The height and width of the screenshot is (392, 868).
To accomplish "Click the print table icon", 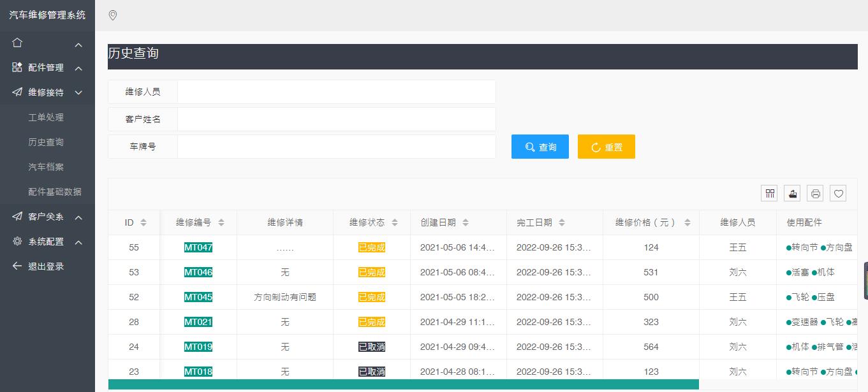I will tap(815, 194).
